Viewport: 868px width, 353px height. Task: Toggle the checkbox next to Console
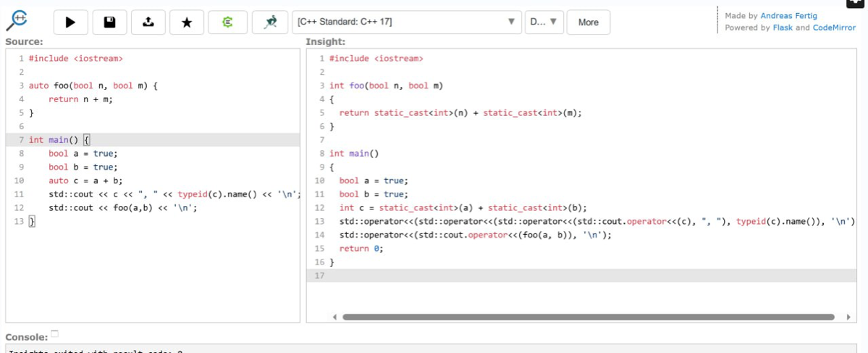[x=55, y=334]
